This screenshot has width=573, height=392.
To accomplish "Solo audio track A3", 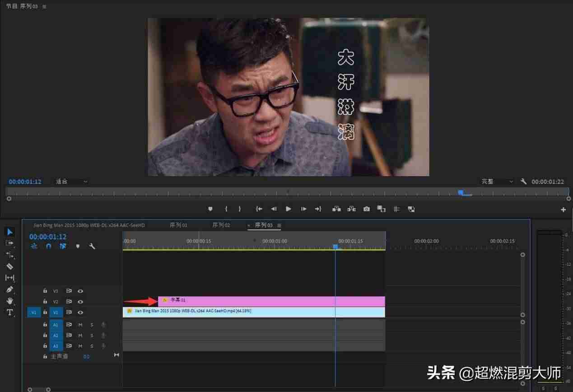I will pos(92,346).
